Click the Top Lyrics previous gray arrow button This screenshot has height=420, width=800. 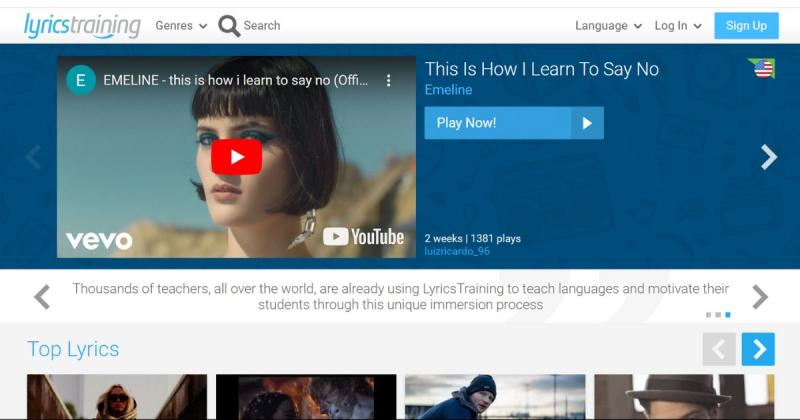tap(719, 349)
